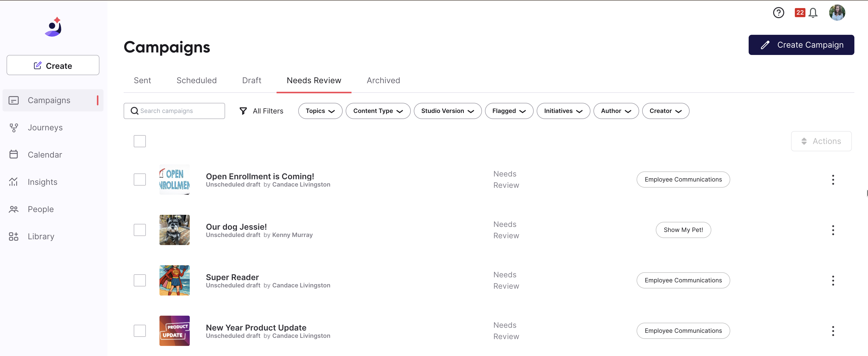Click the pencil icon on Create Campaign

click(765, 45)
